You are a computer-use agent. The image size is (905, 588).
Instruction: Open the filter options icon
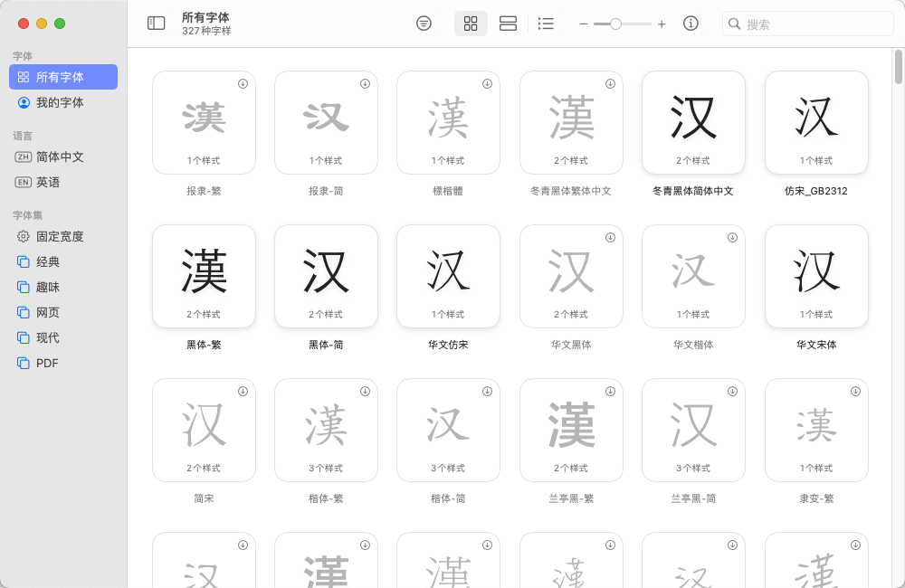click(x=424, y=24)
